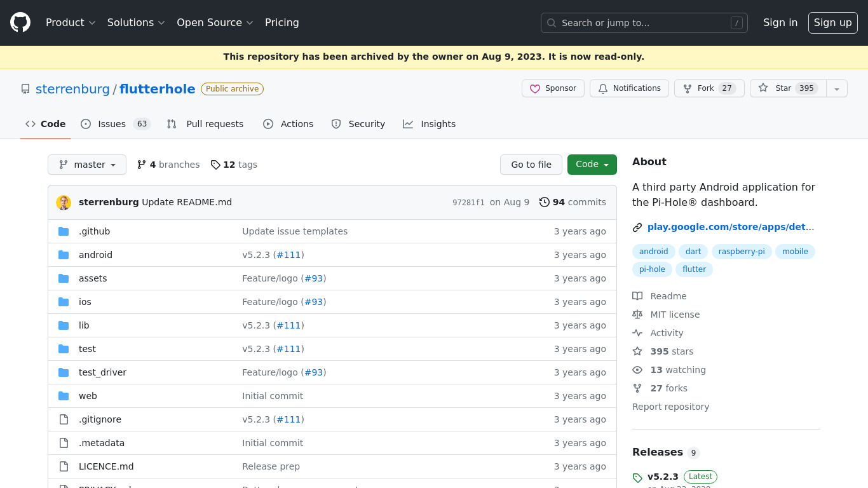Open the master branch selector dropdown

click(87, 165)
